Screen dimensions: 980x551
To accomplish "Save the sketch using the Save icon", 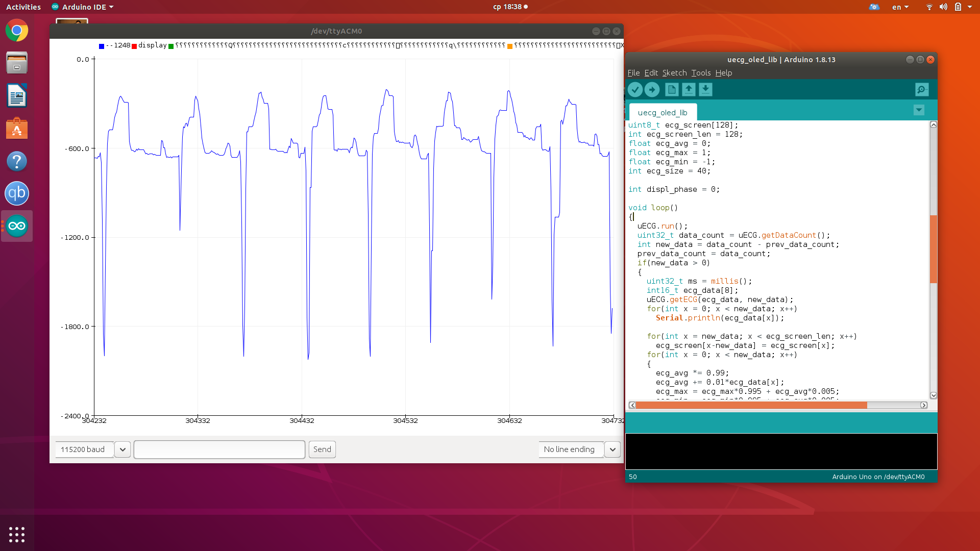I will point(706,89).
